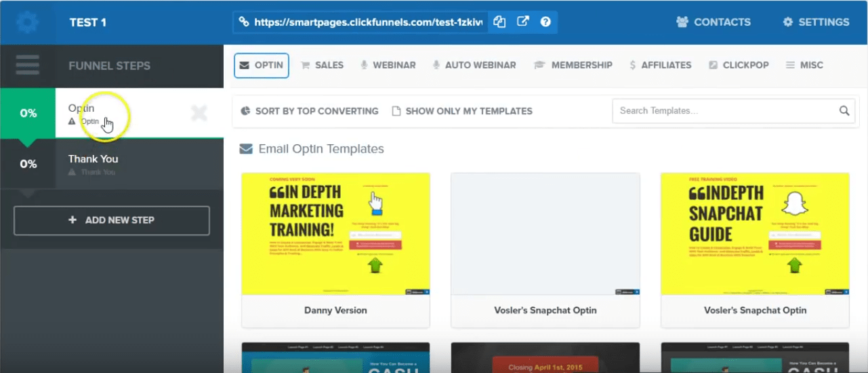Open funnel URL in new tab icon
Screen dimensions: 868x373
(522, 22)
